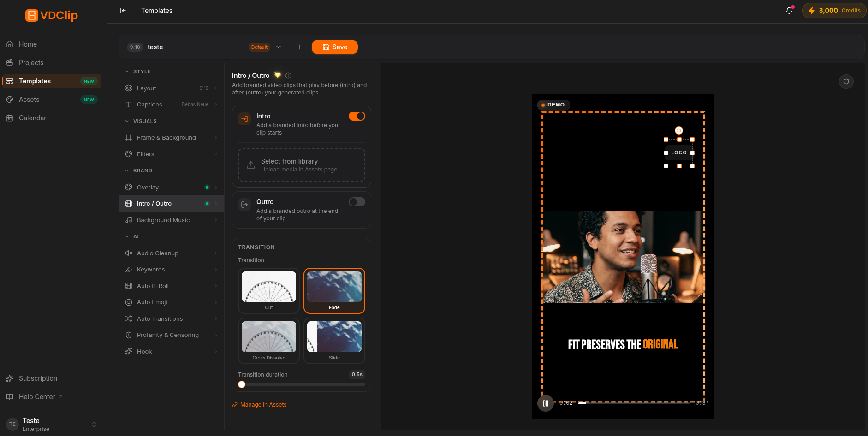Click the Auto Emoji smiley icon
Screen dimensions: 868x436
pyautogui.click(x=129, y=302)
